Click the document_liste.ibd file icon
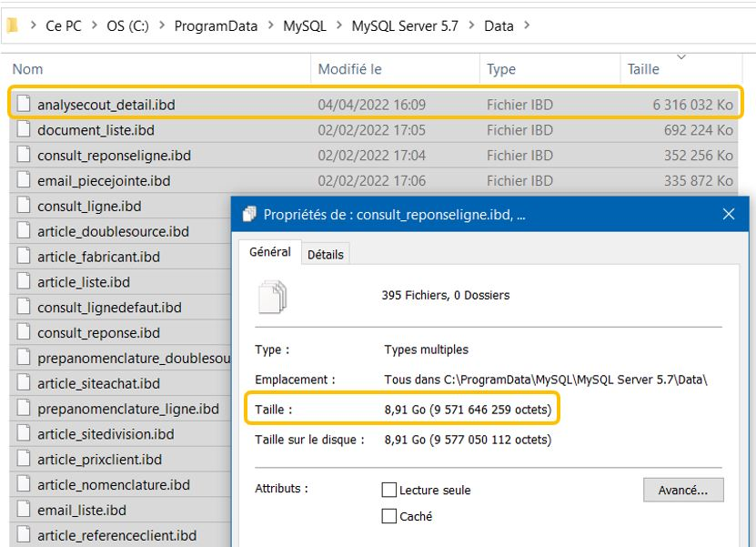The height and width of the screenshot is (547, 756). pyautogui.click(x=25, y=130)
